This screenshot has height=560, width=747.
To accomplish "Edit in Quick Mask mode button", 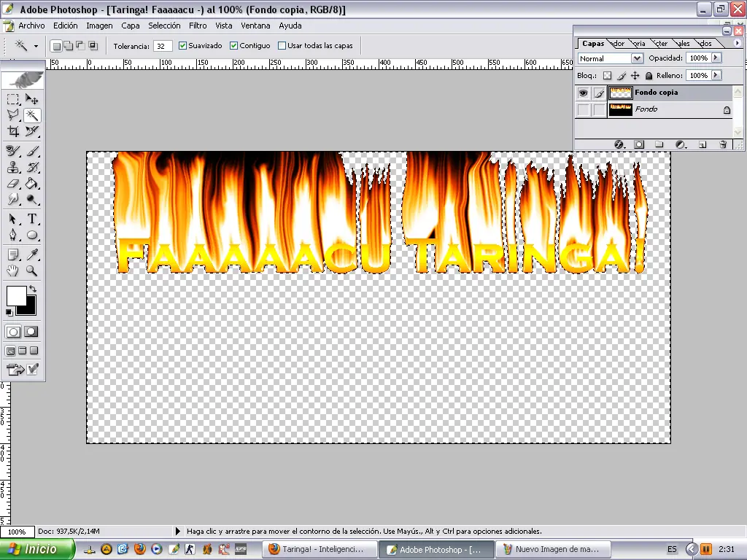I will [31, 332].
